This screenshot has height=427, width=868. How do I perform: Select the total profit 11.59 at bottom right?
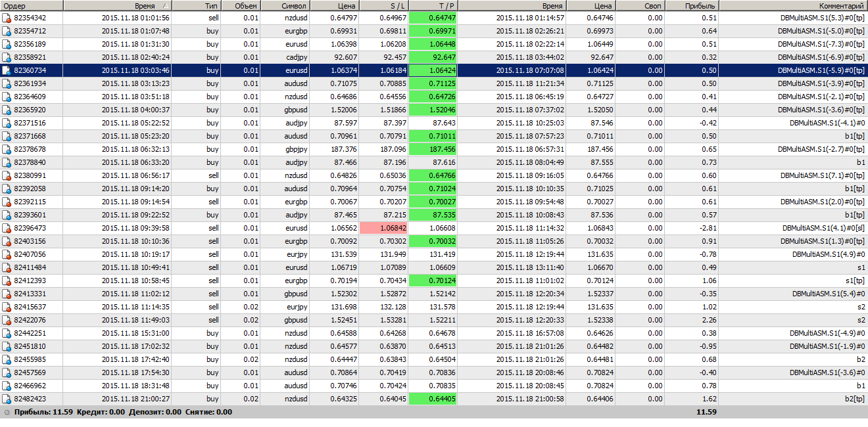tap(708, 412)
